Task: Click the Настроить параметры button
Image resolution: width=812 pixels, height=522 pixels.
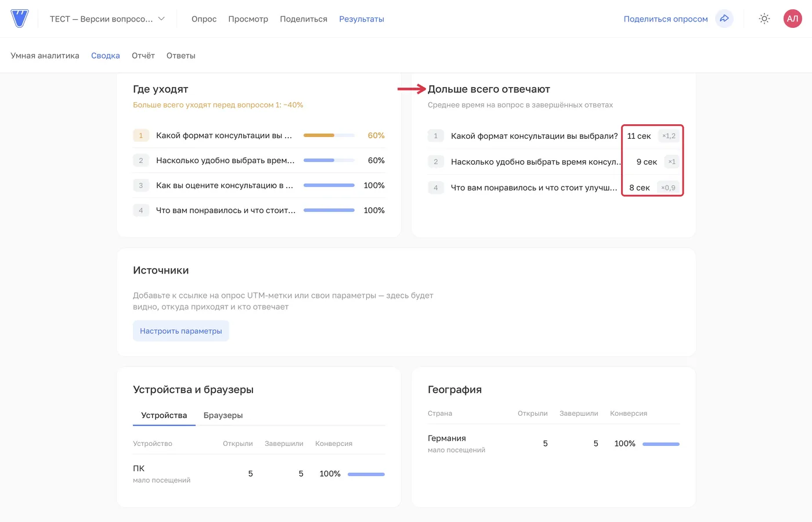Action: tap(181, 331)
